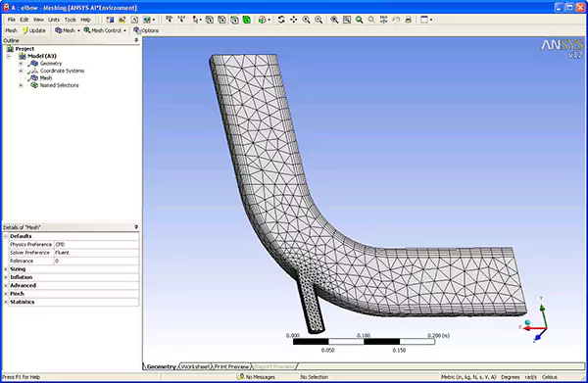Activate the Zoom tool magnifier icon
Screen dimensions: 588x383
[306, 20]
